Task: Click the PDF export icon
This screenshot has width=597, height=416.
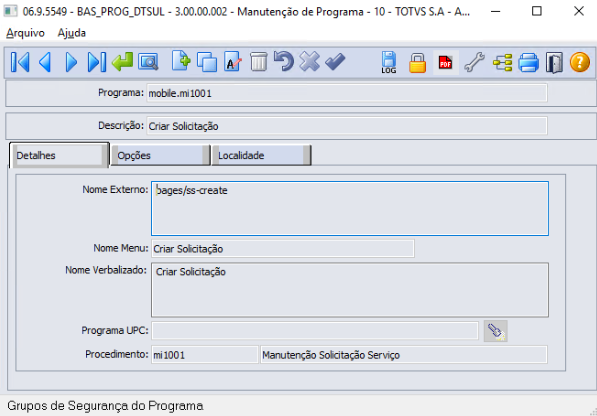Action: 445,62
